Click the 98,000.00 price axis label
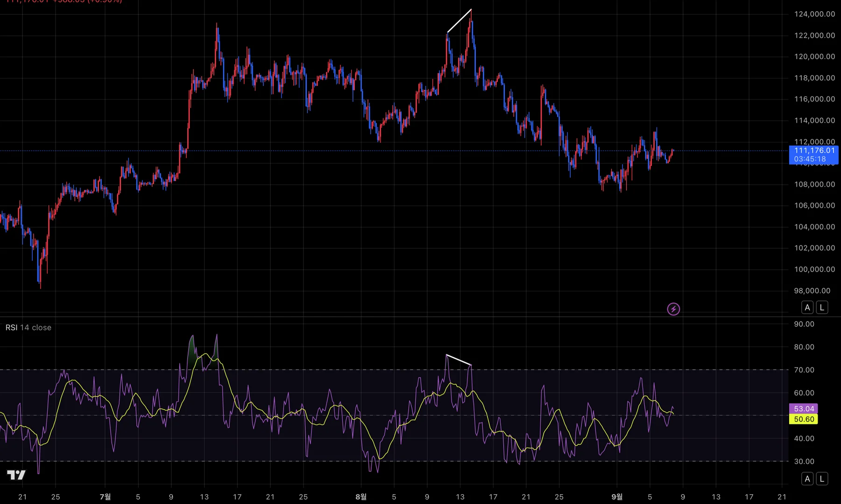 tap(812, 291)
